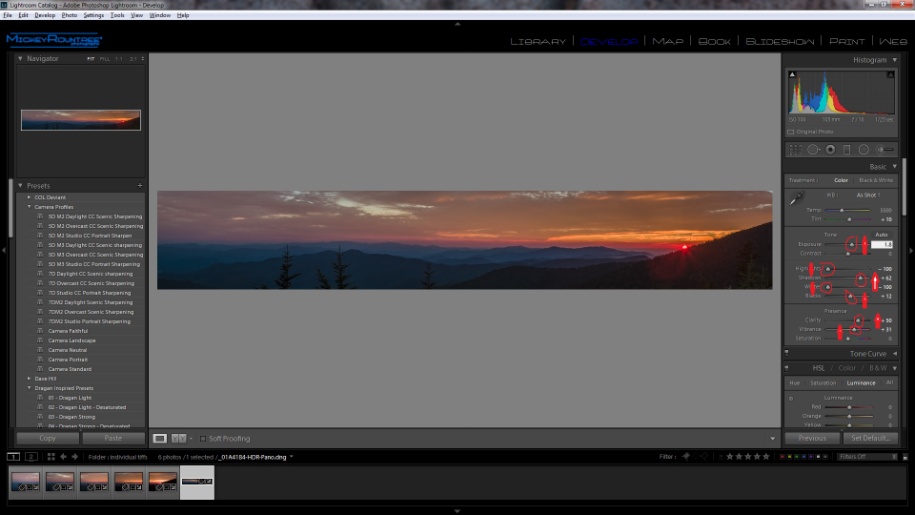Click the Exposure slider handle
This screenshot has height=515, width=915.
click(852, 244)
